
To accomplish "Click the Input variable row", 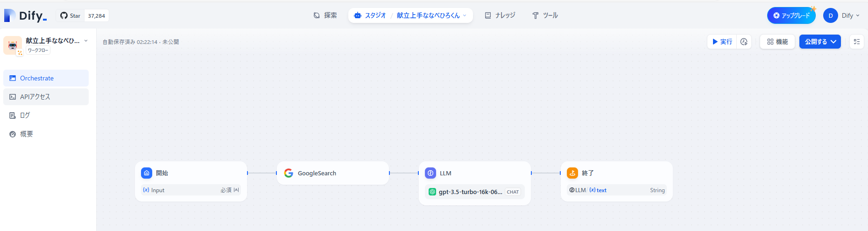I will click(x=191, y=190).
